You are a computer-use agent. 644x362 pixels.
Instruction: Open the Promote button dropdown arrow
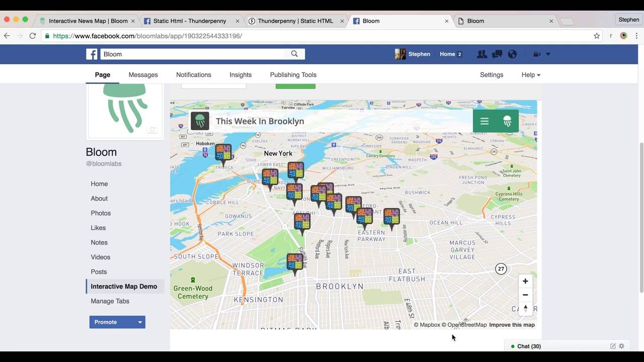(x=140, y=322)
